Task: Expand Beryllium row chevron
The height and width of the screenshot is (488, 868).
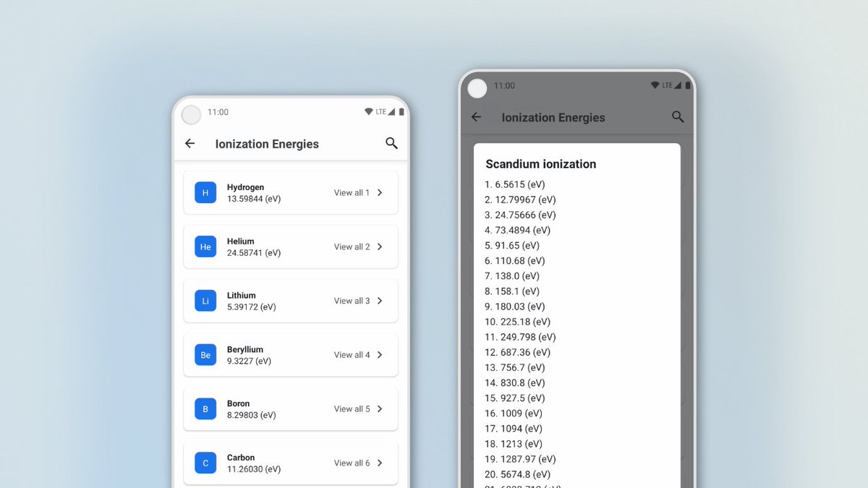Action: [x=380, y=355]
